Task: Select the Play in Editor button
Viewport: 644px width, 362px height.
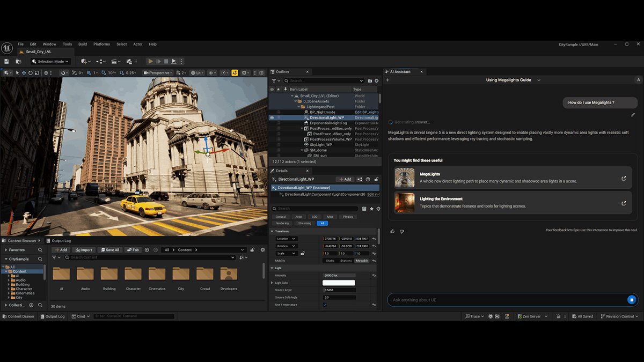Action: pos(151,62)
